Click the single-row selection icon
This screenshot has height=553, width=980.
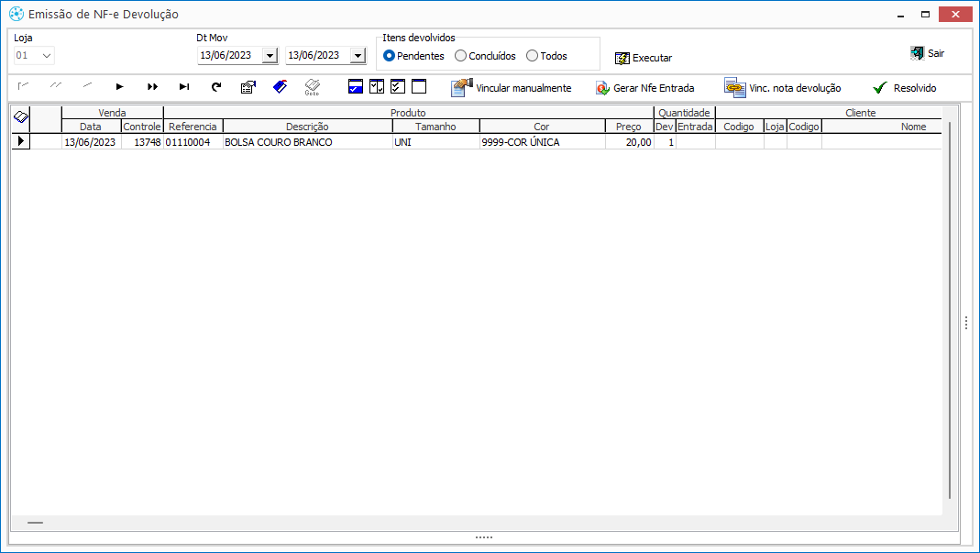(356, 86)
